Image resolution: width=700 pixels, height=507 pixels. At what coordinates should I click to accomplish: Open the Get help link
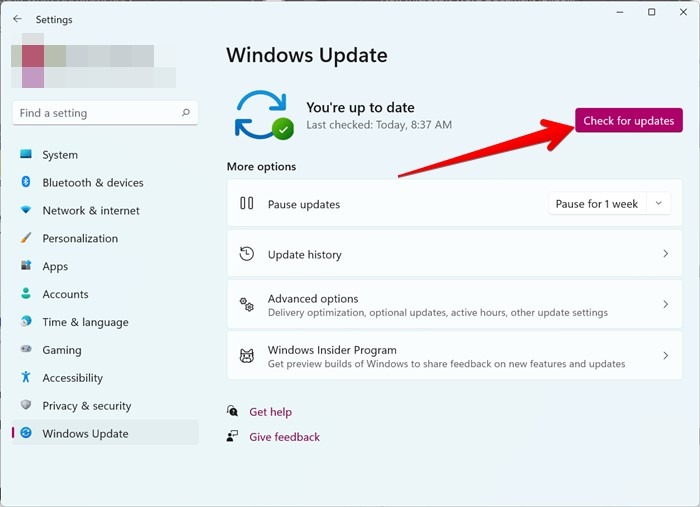[271, 411]
